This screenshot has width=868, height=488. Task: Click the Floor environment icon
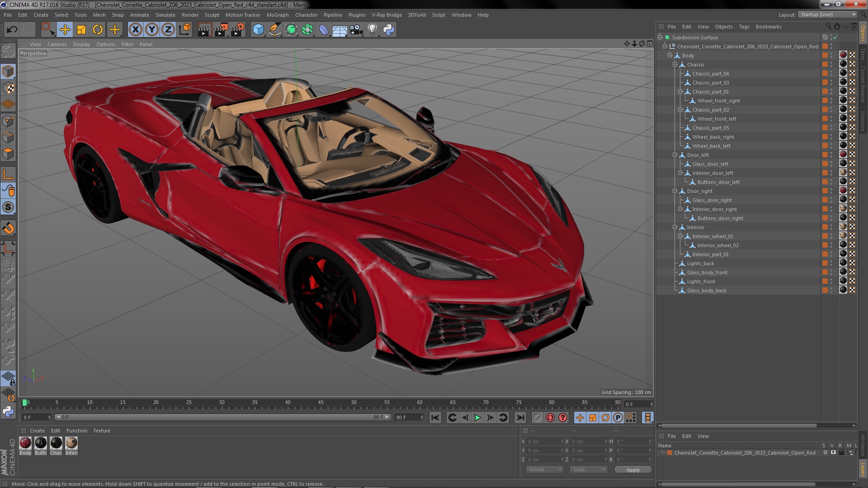click(340, 30)
